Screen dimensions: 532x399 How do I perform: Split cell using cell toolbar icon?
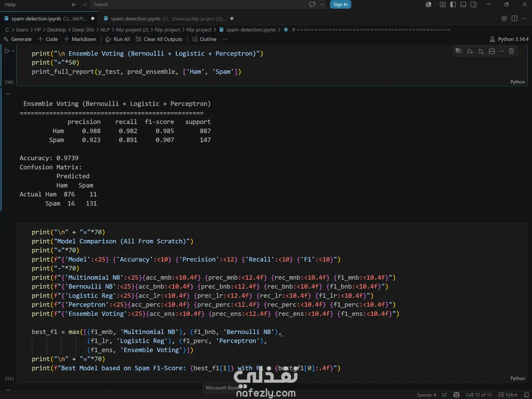point(491,51)
